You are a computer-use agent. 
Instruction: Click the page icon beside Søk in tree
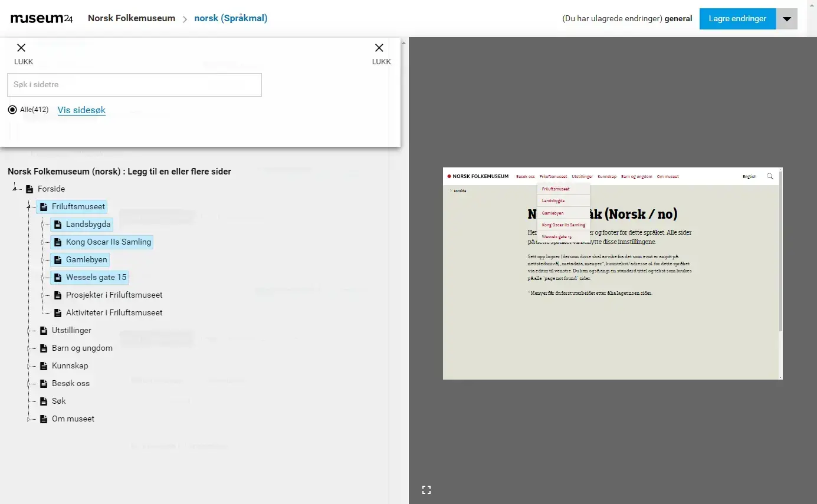coord(44,401)
